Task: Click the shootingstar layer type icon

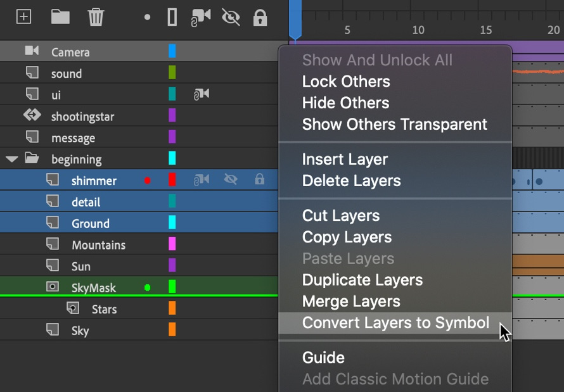Action: (32, 115)
